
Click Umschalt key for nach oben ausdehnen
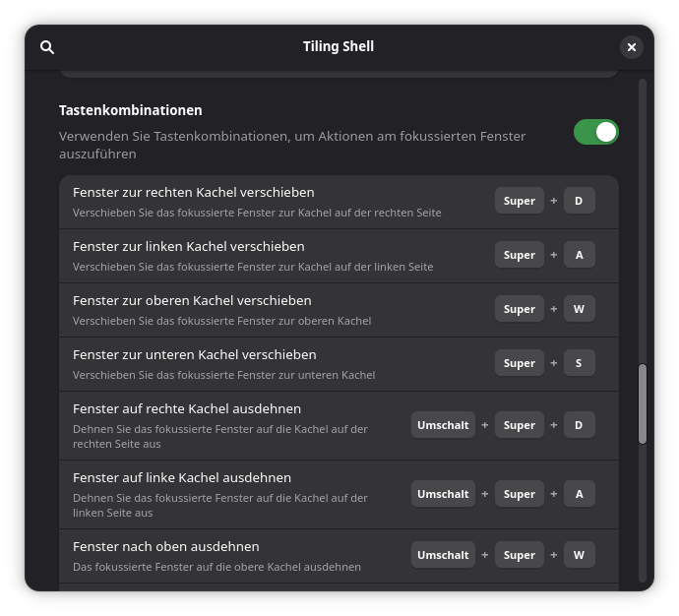(x=443, y=555)
